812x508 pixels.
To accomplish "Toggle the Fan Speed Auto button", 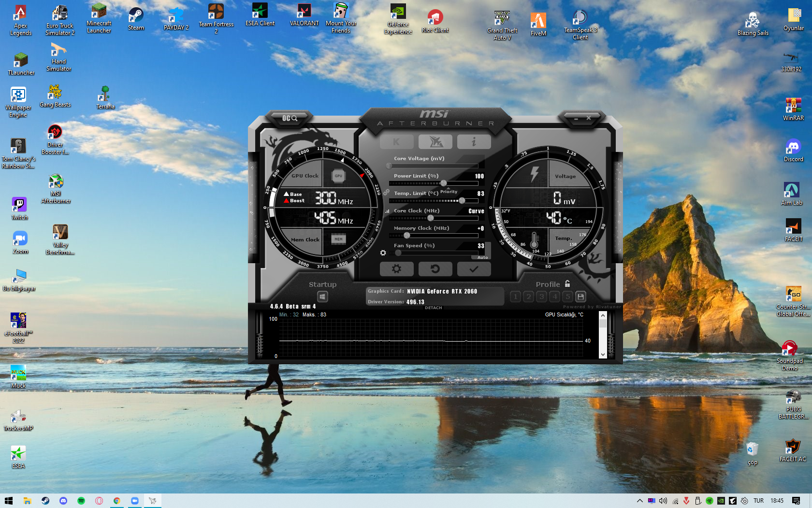I will pos(482,257).
